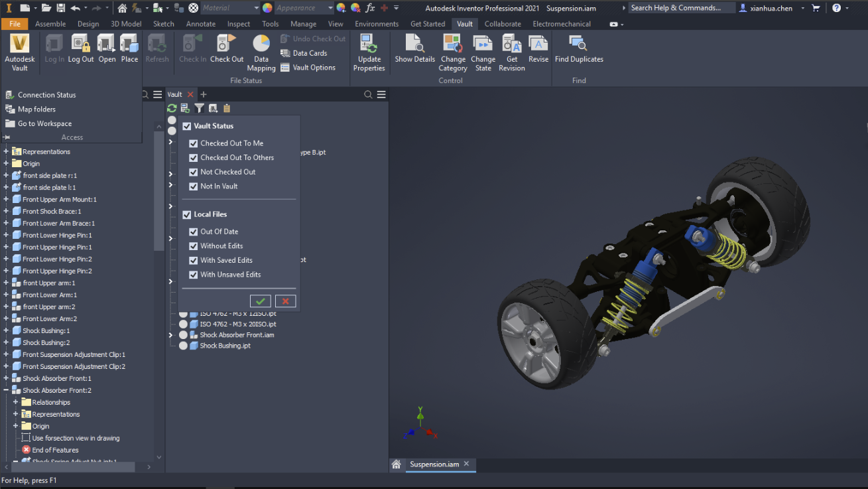Click the Place from Vault icon
Viewport: 868px width, 489px height.
pos(129,50)
